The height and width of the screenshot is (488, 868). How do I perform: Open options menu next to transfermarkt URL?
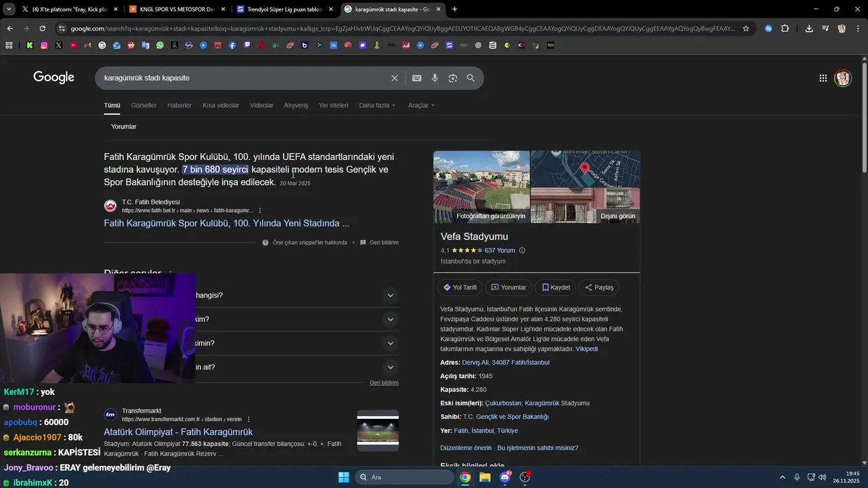pyautogui.click(x=249, y=419)
